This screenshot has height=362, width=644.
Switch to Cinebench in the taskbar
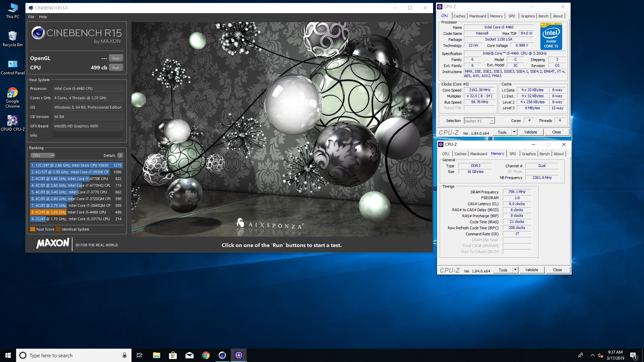pyautogui.click(x=222, y=355)
